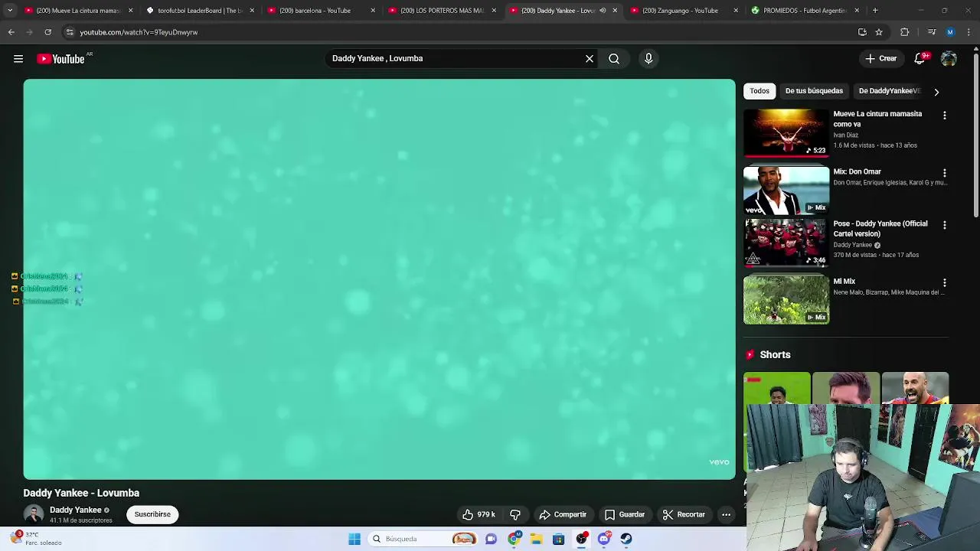Open Steam from taskbar
This screenshot has width=980, height=551.
pyautogui.click(x=626, y=539)
